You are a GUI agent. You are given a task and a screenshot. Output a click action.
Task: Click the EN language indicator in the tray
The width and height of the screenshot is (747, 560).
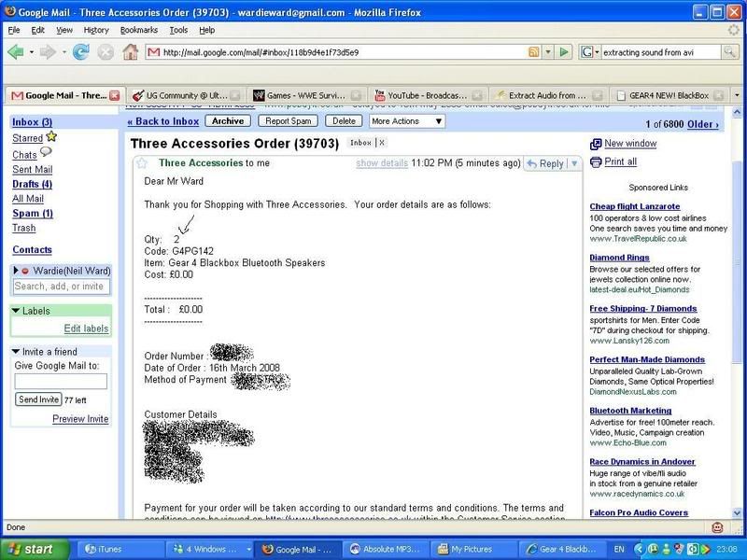619,549
